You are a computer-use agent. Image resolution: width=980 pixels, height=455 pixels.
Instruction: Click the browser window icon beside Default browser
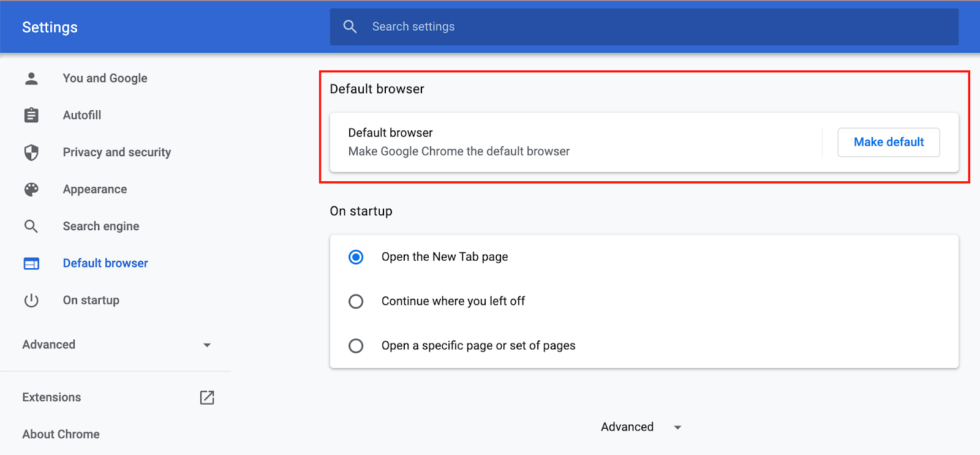(31, 263)
